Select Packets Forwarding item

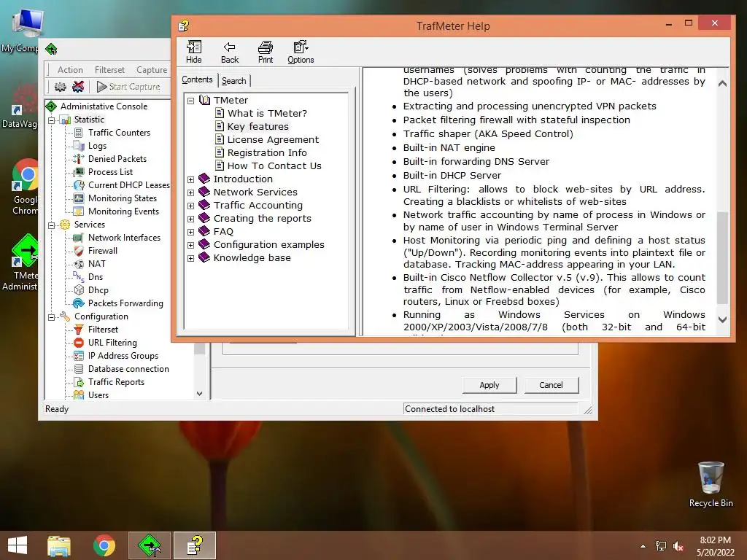125,303
